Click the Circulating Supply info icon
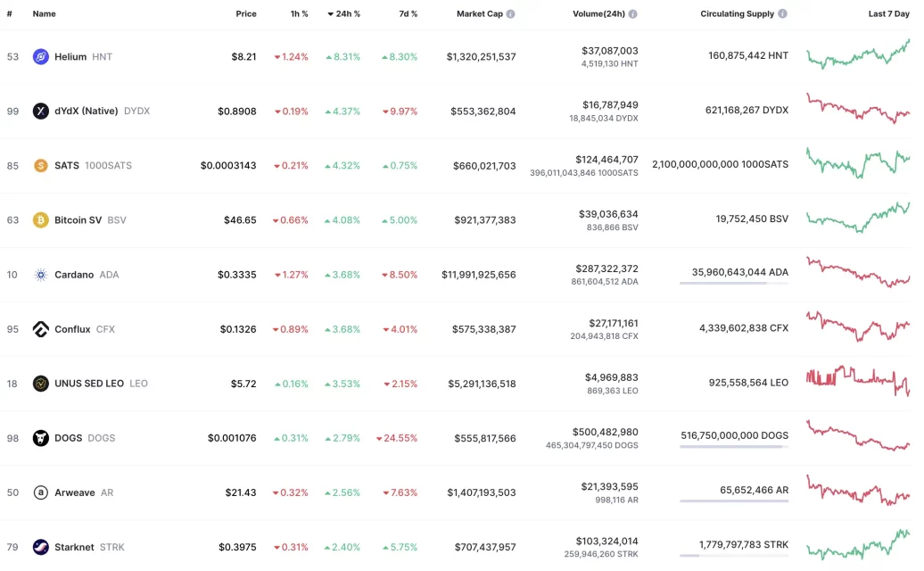 tap(783, 13)
